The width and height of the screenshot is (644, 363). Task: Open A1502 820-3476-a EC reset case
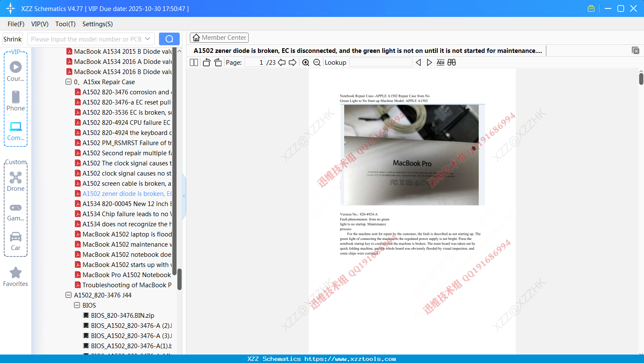point(123,102)
